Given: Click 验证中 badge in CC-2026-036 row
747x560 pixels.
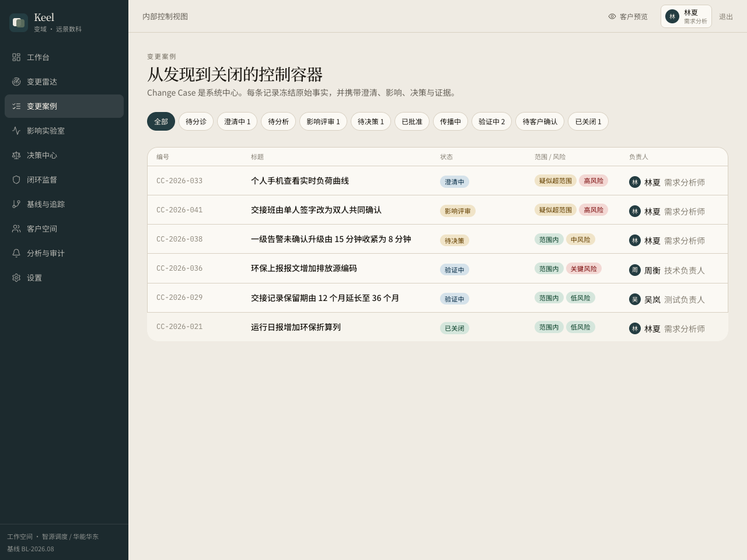Looking at the screenshot, I should pos(455,269).
